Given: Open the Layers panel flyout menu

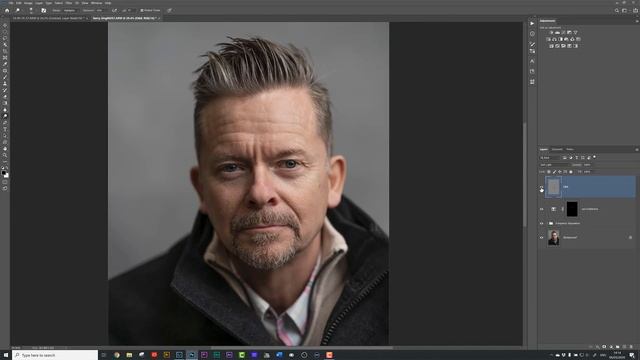Looking at the screenshot, I should click(x=637, y=149).
